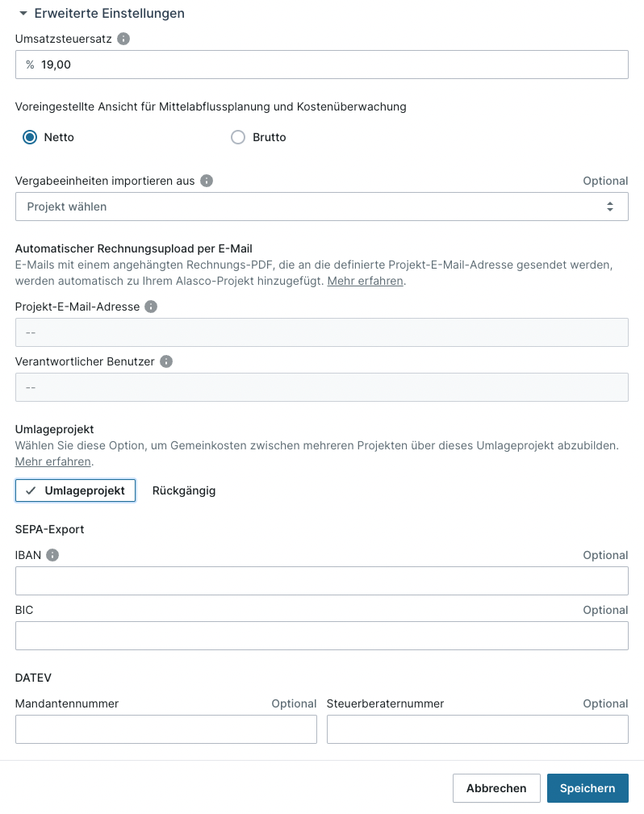Image resolution: width=644 pixels, height=814 pixels.
Task: Click the info icon next to IBAN
Action: 52,555
